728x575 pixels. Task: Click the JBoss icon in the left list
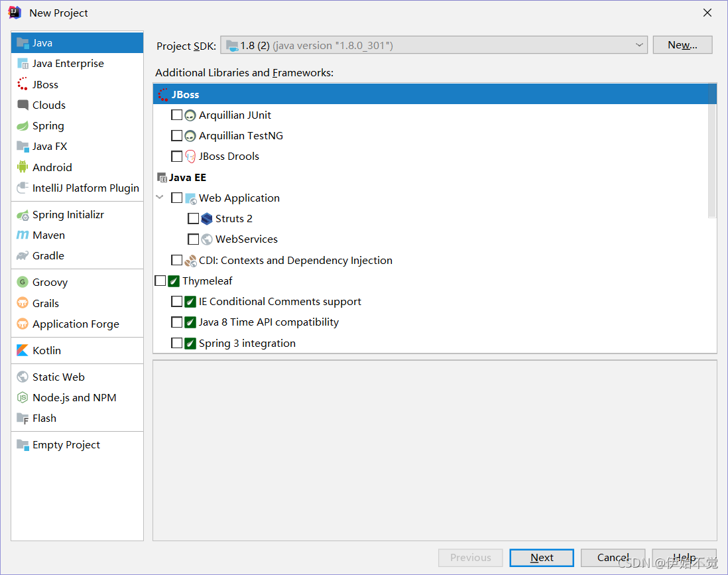pos(23,84)
